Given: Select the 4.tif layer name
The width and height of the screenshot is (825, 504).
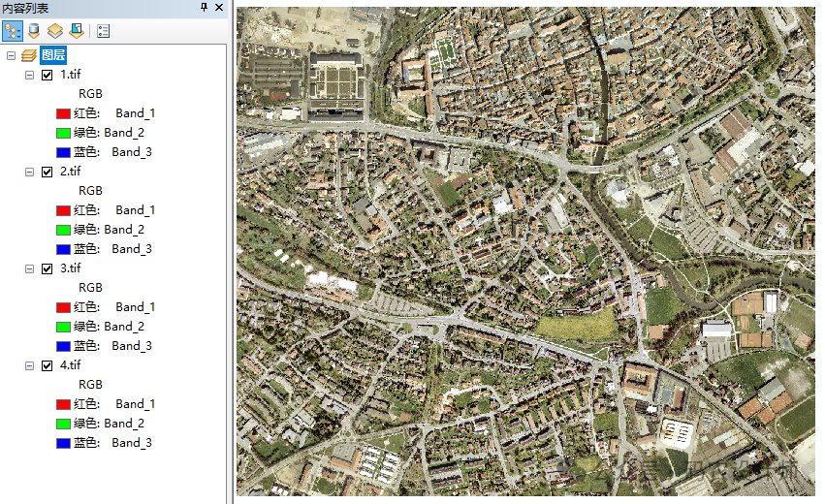Looking at the screenshot, I should [71, 365].
